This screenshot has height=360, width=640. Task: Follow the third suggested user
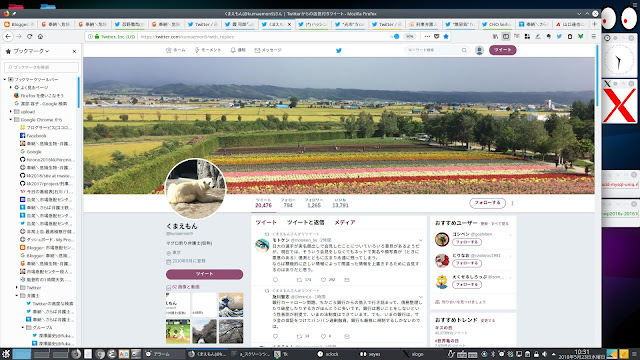tap(467, 284)
